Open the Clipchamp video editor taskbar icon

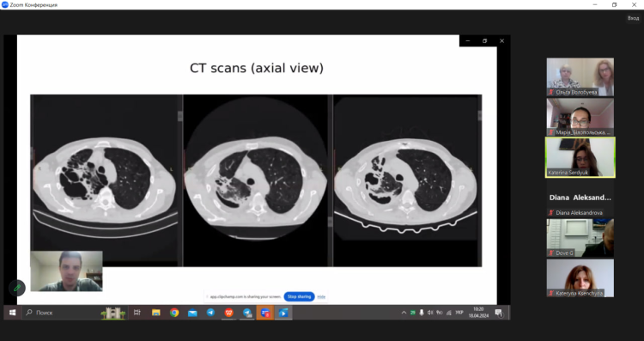coord(283,313)
